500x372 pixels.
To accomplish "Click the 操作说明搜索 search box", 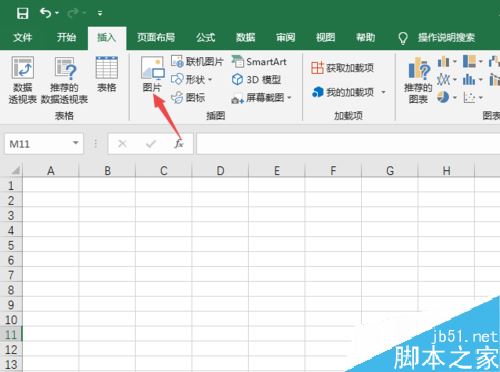I will click(446, 37).
